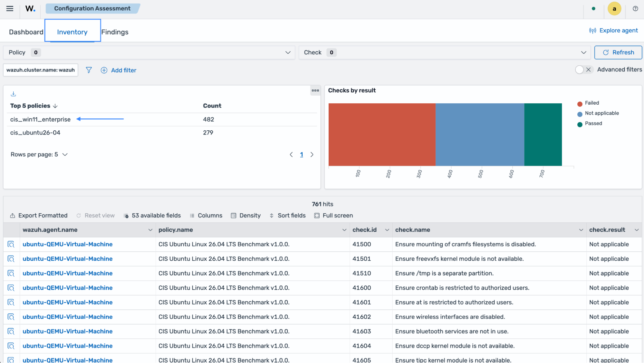Select Failed legend color swatch
Image resolution: width=644 pixels, height=363 pixels.
[x=580, y=104]
